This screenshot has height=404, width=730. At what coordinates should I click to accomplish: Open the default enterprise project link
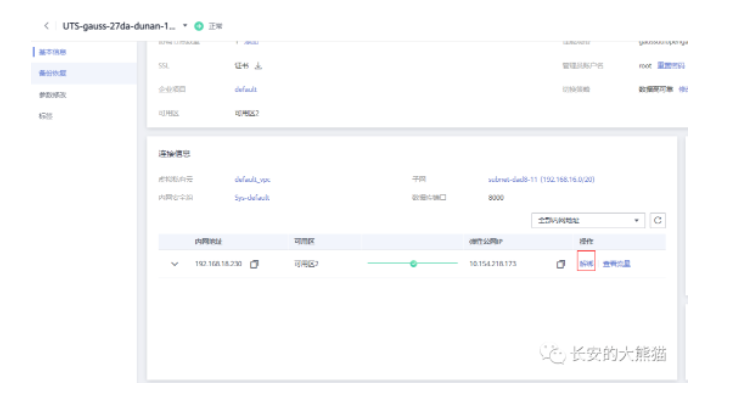pyautogui.click(x=246, y=89)
